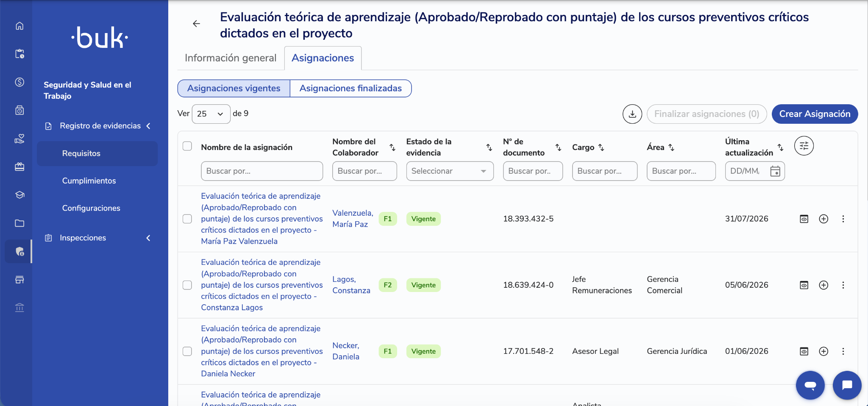This screenshot has width=868, height=406.
Task: Check the María Paz Valenzuela assignment row
Action: pos(187,219)
